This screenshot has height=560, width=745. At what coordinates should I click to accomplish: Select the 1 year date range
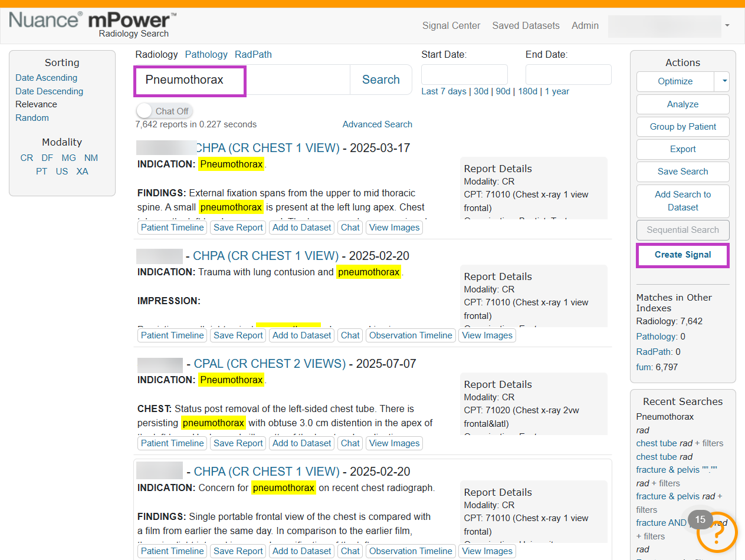pos(557,91)
